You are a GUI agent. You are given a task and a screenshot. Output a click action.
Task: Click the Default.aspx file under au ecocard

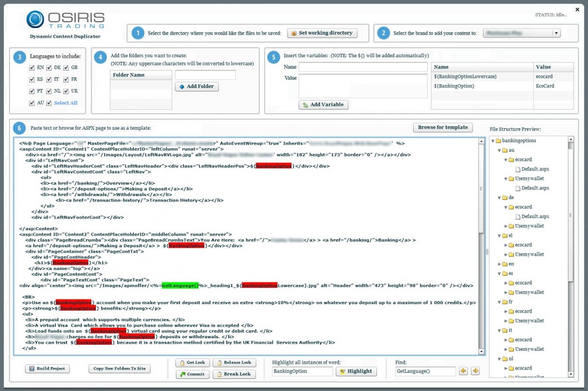535,169
